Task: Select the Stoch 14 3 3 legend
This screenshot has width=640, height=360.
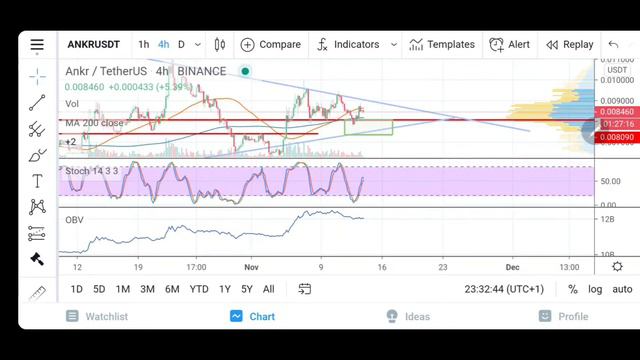Action: tap(91, 171)
